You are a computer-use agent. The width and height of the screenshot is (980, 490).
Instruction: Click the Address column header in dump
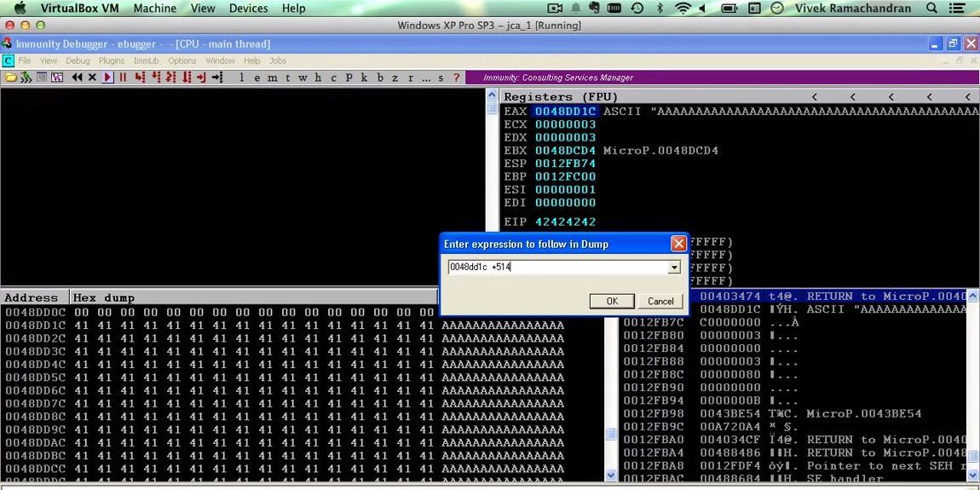[31, 297]
